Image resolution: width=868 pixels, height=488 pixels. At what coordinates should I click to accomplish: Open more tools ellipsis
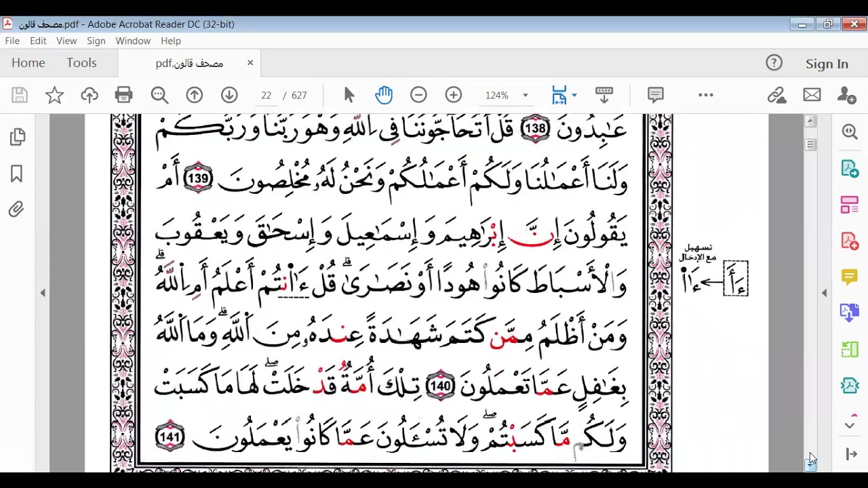point(706,95)
